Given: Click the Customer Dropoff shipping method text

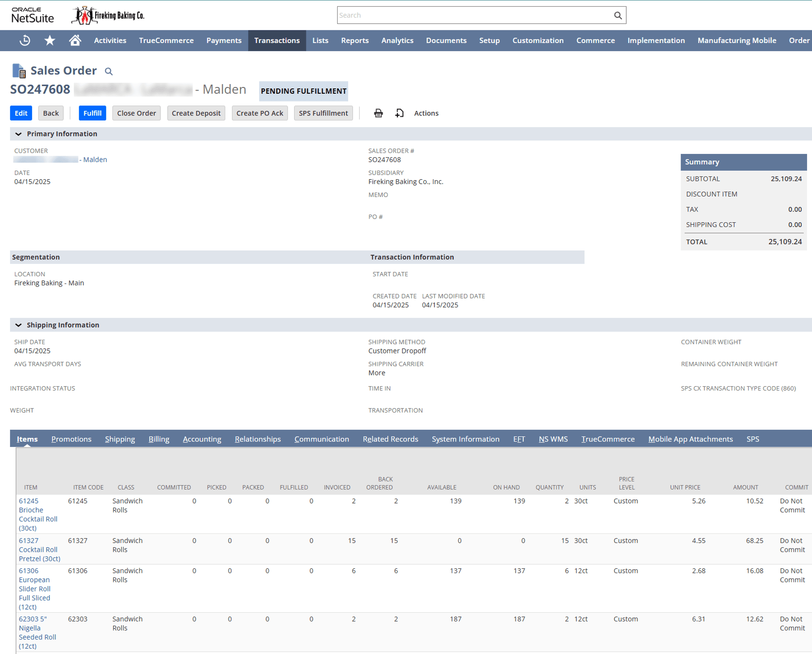Looking at the screenshot, I should pos(397,351).
